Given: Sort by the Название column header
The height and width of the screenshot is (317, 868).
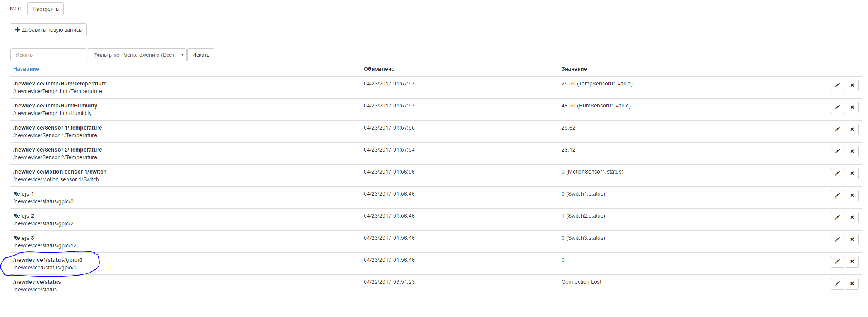Looking at the screenshot, I should click(26, 69).
